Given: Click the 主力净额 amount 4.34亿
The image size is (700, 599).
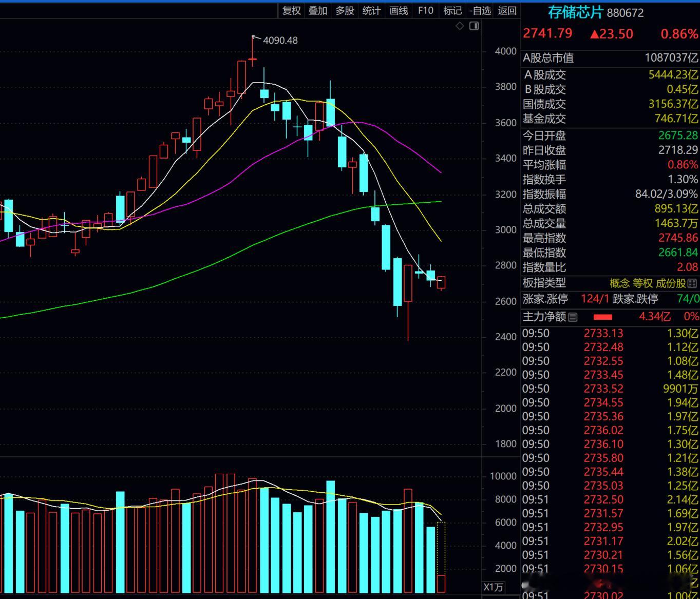Looking at the screenshot, I should pos(654,317).
